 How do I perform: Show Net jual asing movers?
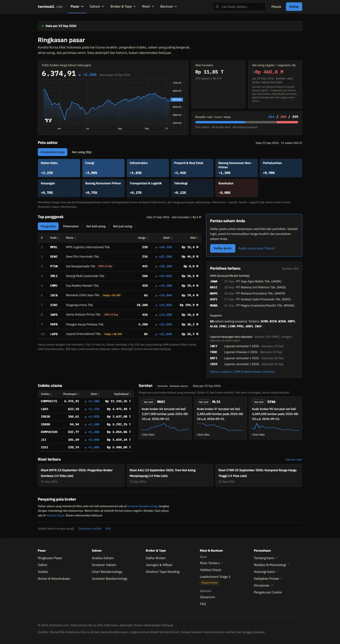122,226
